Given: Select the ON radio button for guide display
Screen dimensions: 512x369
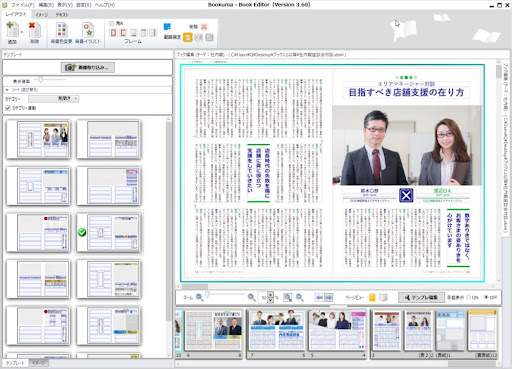Looking at the screenshot, I should click(x=468, y=297).
